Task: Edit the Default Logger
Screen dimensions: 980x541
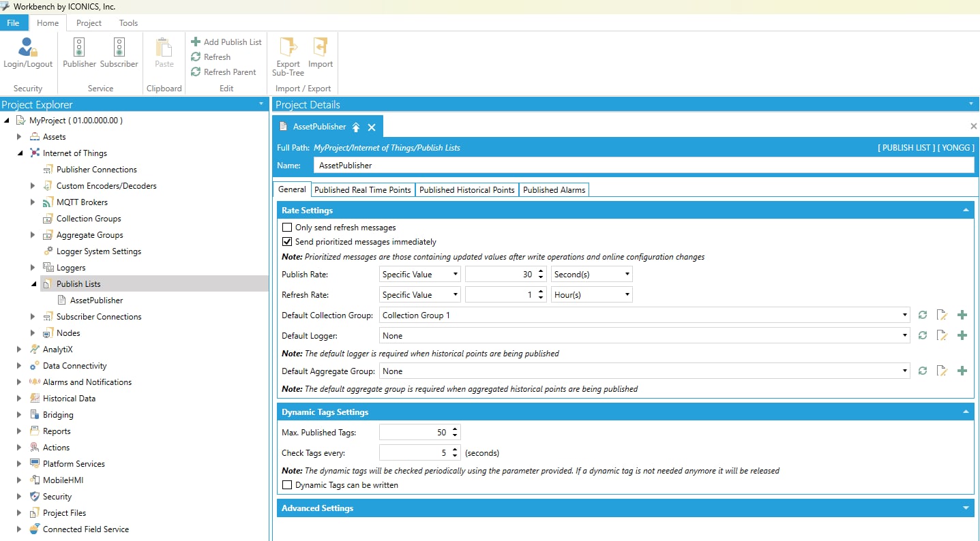Action: click(942, 335)
